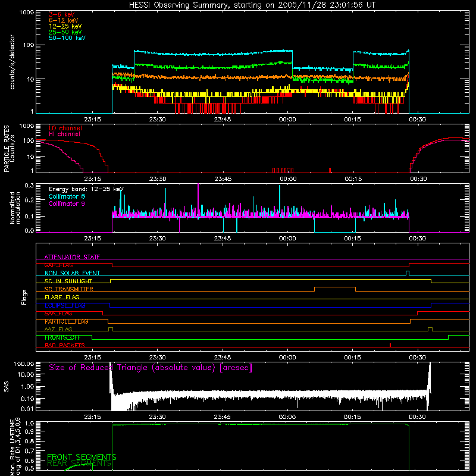476x476 pixels.
Task: Click the PARTICLE RATES axis title
Action: point(7,149)
